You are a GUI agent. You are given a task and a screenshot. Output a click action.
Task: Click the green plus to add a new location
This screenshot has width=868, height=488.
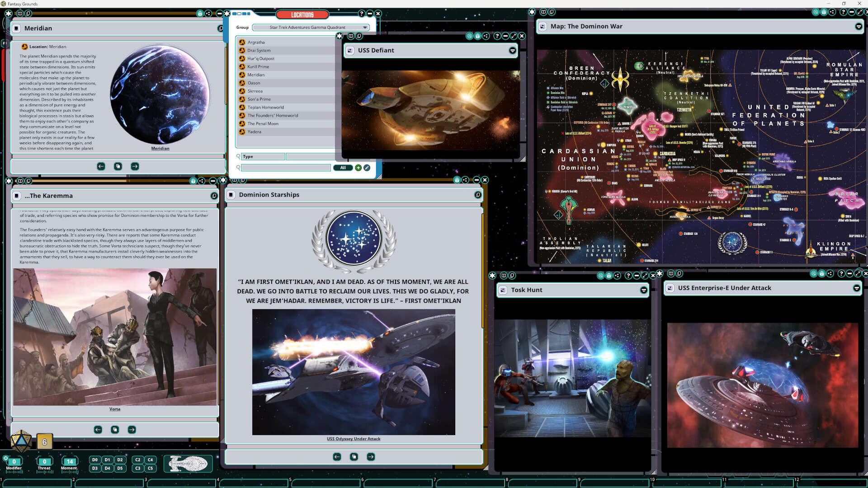point(358,168)
